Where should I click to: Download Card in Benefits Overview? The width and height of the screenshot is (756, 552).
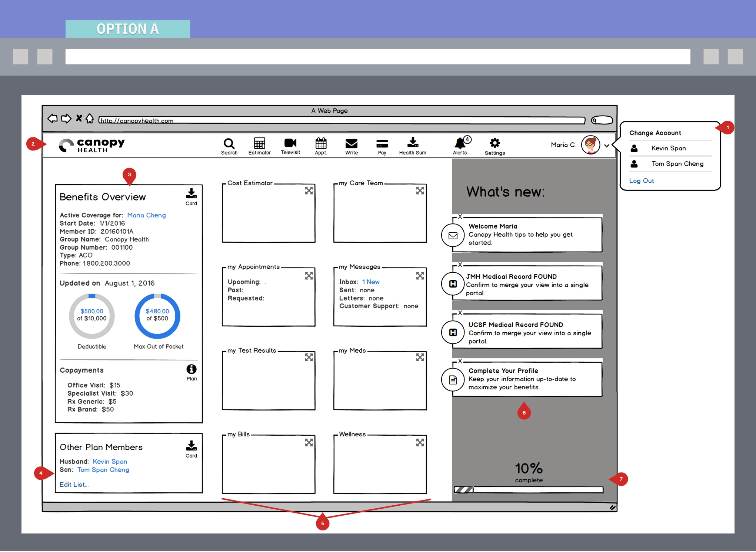point(191,197)
